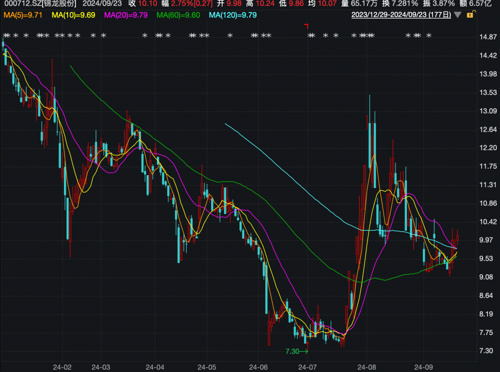500x372 pixels.
Task: Open the date range dropdown triangle
Action: point(457,15)
